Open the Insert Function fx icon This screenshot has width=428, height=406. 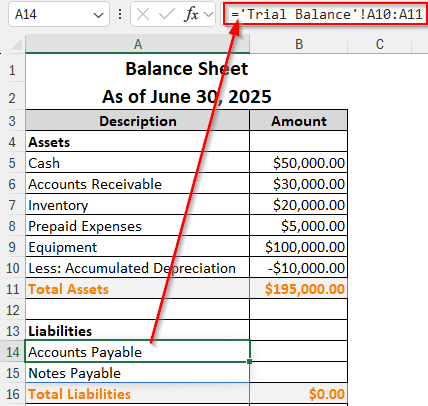point(191,14)
